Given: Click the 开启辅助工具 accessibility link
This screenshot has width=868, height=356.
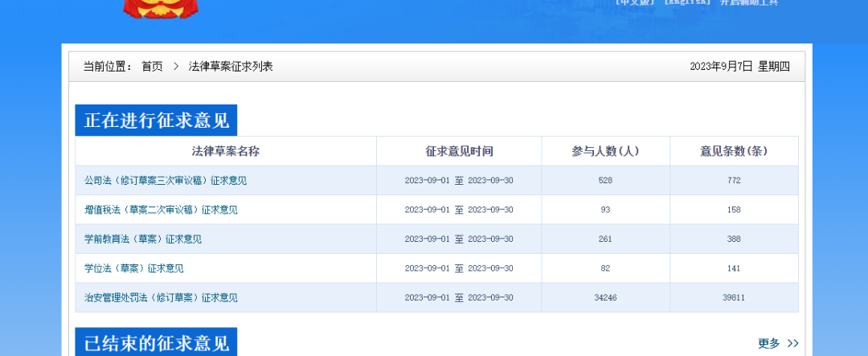Looking at the screenshot, I should pyautogui.click(x=748, y=2).
